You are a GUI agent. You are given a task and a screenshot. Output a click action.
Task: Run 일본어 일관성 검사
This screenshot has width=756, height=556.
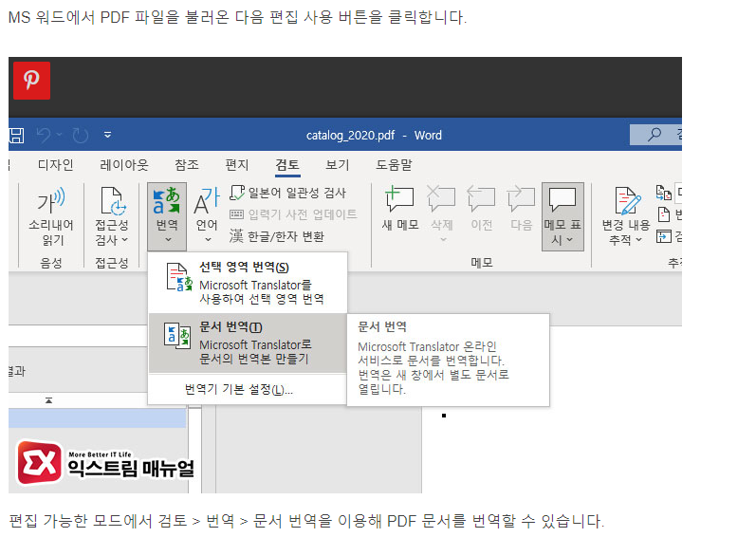287,193
